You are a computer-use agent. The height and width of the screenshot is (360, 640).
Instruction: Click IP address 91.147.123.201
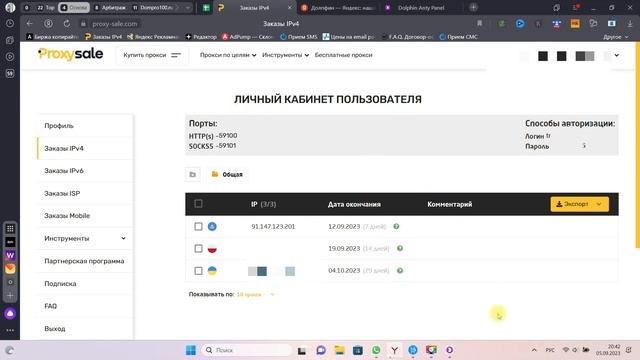coord(273,227)
